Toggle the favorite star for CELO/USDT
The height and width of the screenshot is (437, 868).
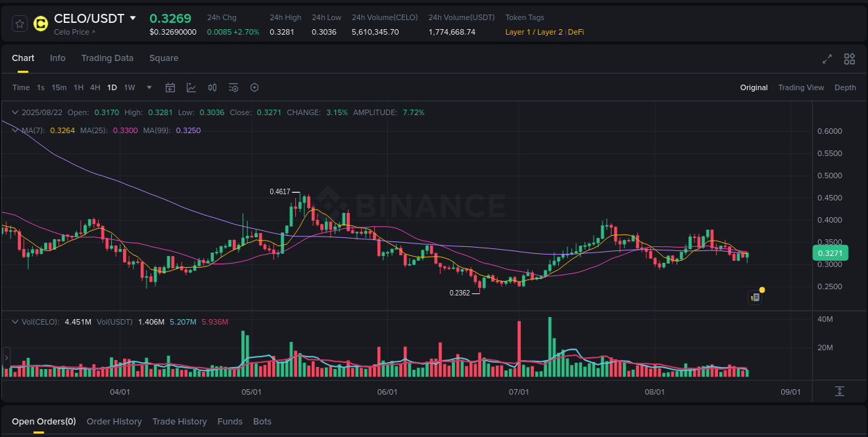(x=19, y=23)
